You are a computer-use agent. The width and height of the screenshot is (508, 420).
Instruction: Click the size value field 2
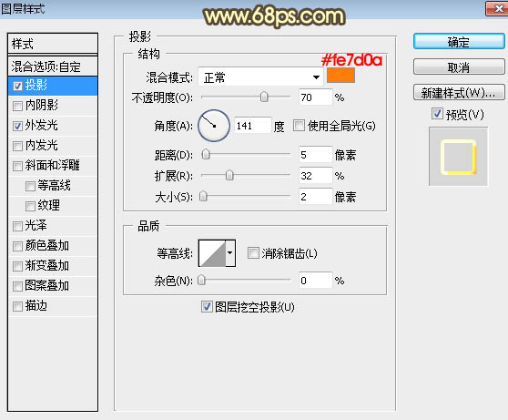(x=316, y=197)
